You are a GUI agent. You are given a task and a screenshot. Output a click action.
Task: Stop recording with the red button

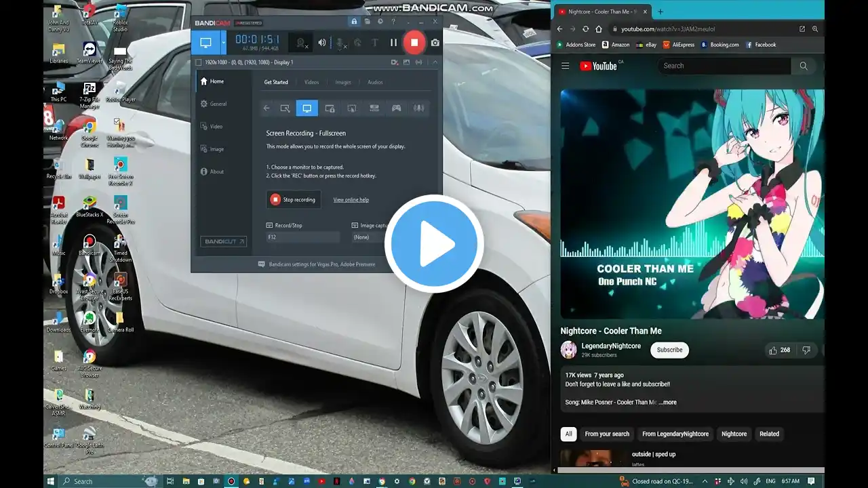[x=414, y=42]
